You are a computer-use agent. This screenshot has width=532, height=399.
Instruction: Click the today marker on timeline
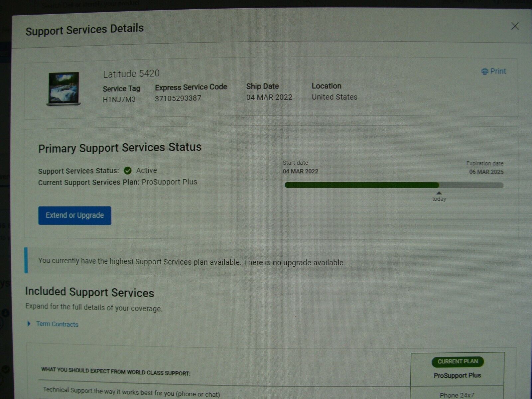tap(439, 197)
